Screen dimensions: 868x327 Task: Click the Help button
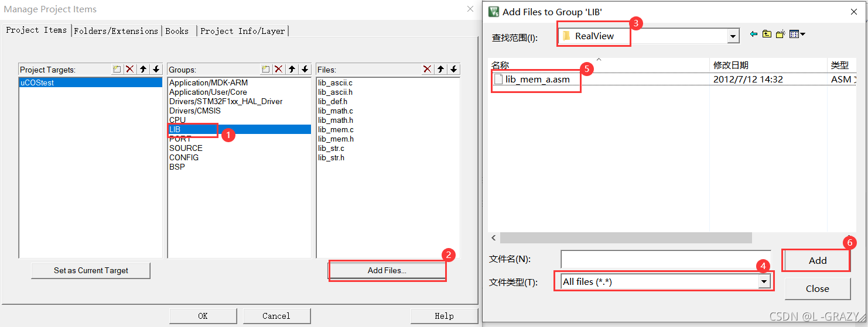click(x=444, y=316)
